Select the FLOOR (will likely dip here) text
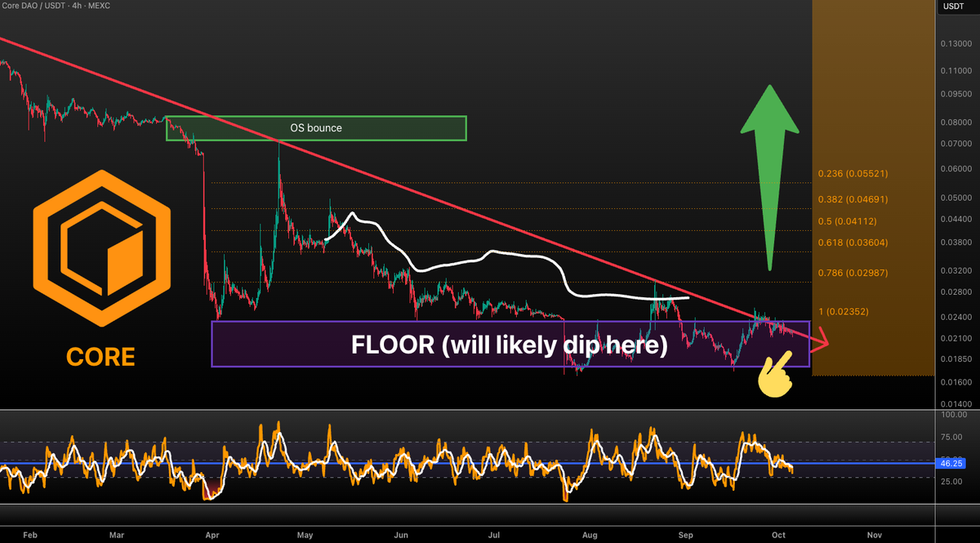Viewport: 980px width, 543px height. [x=510, y=345]
